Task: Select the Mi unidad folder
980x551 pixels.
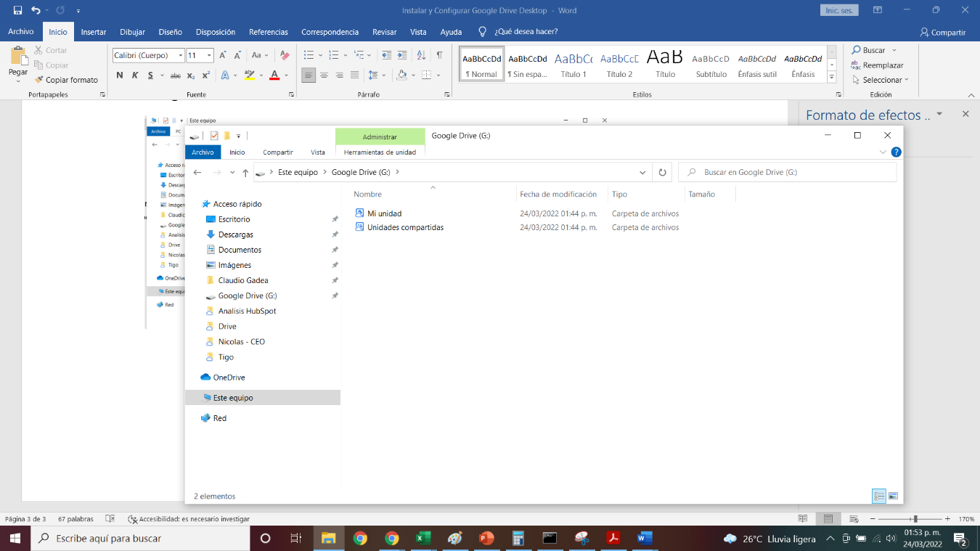Action: 384,213
